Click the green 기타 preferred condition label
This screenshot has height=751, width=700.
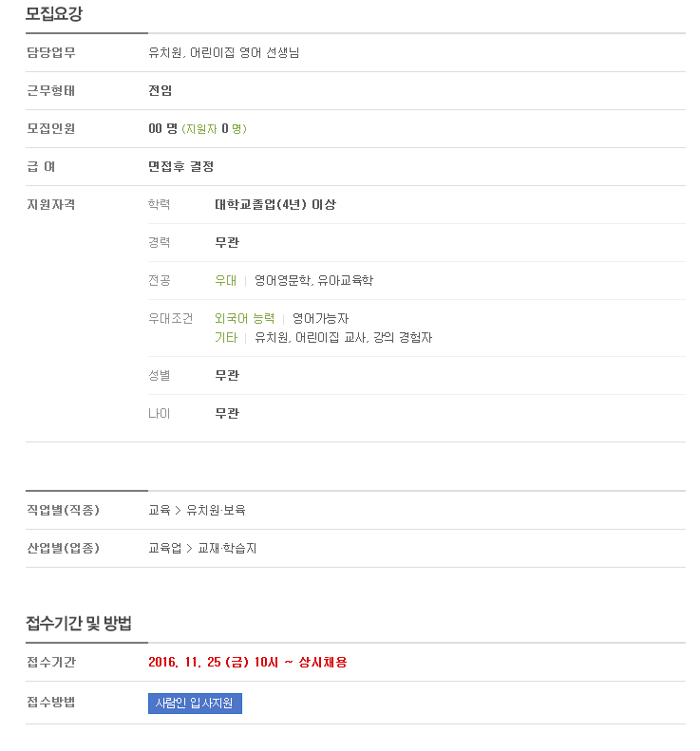click(226, 338)
